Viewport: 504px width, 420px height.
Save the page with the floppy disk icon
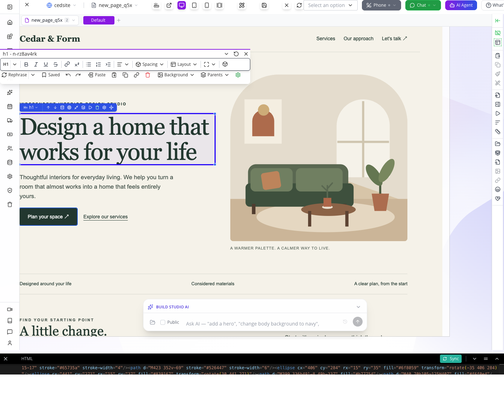click(x=264, y=5)
